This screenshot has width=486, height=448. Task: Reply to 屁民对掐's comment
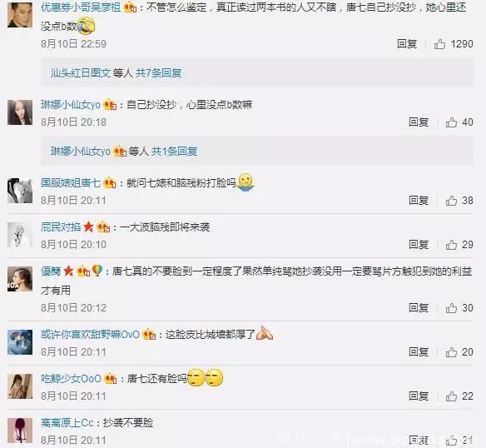pyautogui.click(x=419, y=245)
